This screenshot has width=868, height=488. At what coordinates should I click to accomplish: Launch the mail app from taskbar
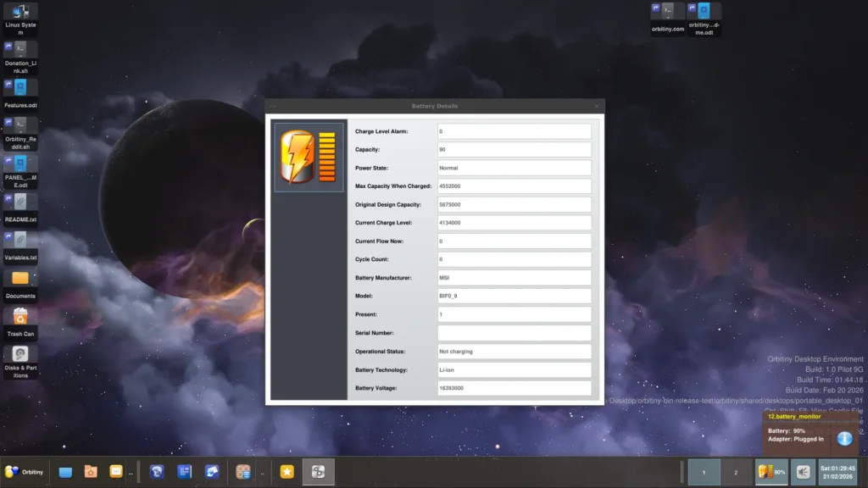pyautogui.click(x=115, y=472)
